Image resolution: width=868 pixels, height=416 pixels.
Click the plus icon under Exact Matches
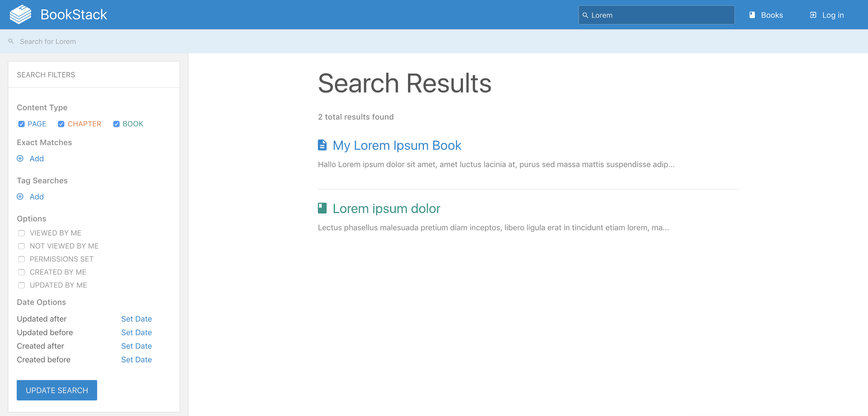(20, 158)
